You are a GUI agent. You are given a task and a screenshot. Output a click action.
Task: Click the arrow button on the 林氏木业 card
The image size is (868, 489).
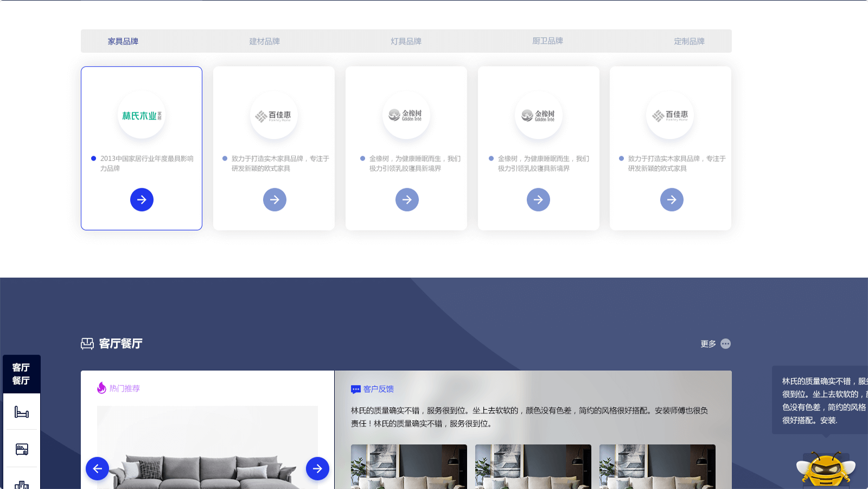142,200
